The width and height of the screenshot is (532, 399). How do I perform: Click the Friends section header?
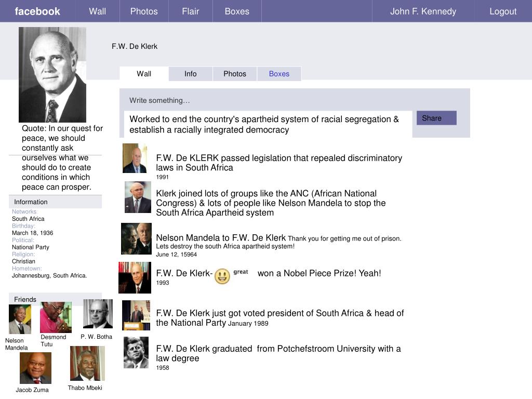point(55,299)
